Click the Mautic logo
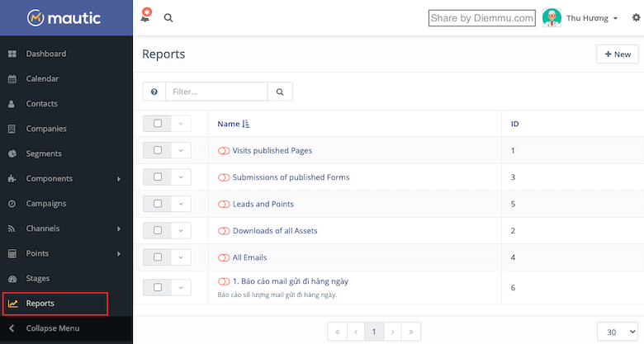The width and height of the screenshot is (644, 344). pos(64,17)
